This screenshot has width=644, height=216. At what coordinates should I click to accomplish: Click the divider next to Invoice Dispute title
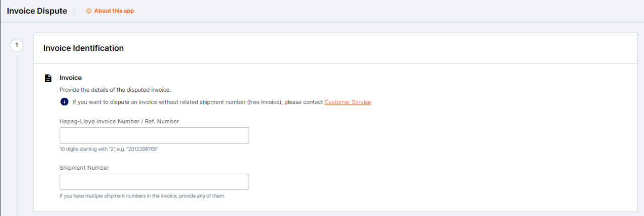tap(74, 11)
